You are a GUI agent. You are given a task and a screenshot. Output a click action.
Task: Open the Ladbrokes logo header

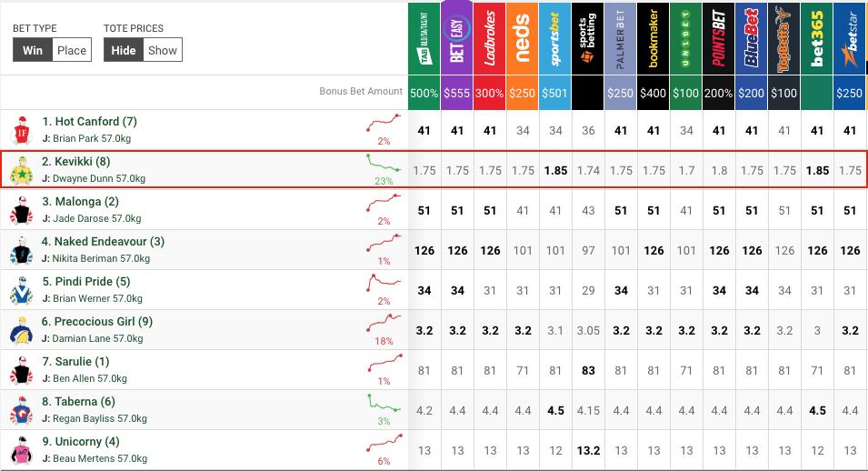pyautogui.click(x=489, y=38)
